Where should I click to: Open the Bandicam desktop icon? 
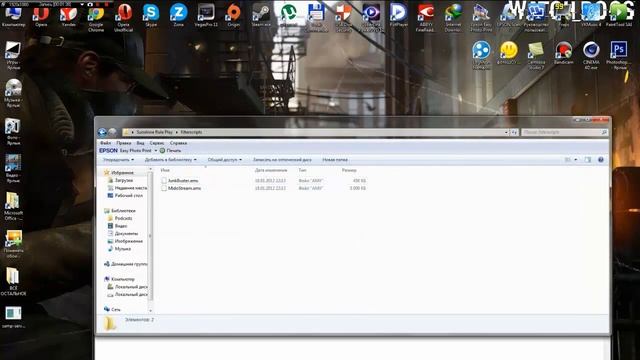click(x=564, y=53)
